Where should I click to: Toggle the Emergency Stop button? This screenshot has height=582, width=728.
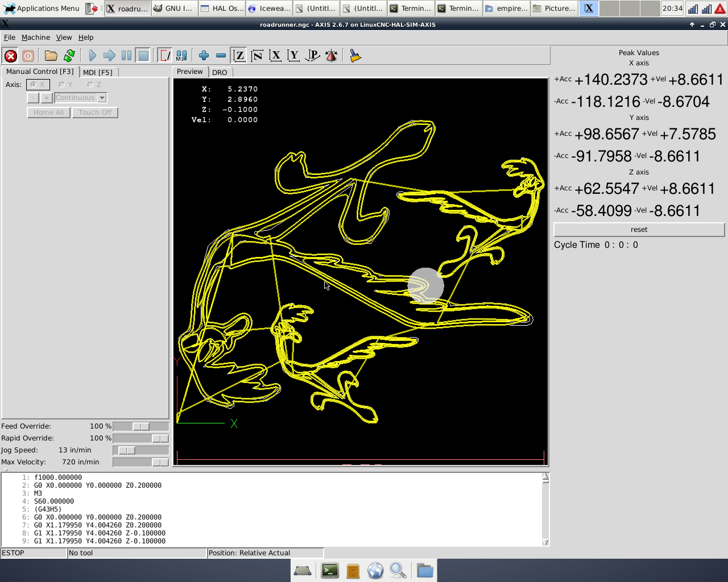click(x=10, y=56)
